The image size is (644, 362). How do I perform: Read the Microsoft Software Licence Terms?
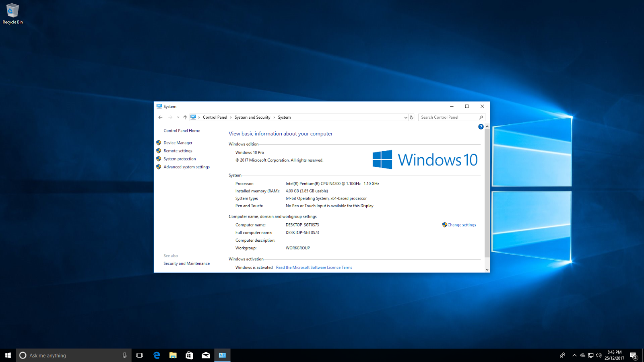pos(314,267)
